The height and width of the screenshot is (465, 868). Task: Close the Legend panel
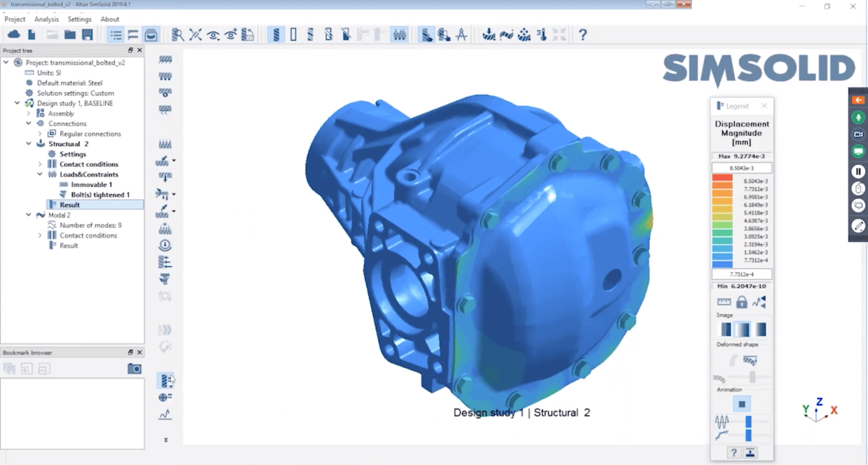764,106
